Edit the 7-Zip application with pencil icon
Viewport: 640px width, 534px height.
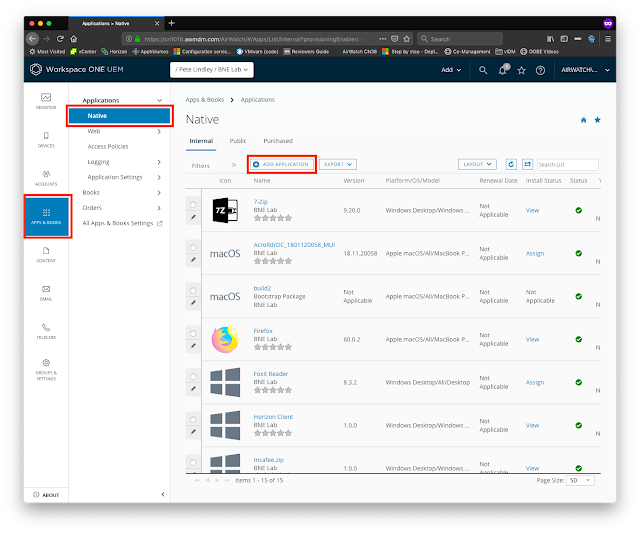[x=193, y=217]
